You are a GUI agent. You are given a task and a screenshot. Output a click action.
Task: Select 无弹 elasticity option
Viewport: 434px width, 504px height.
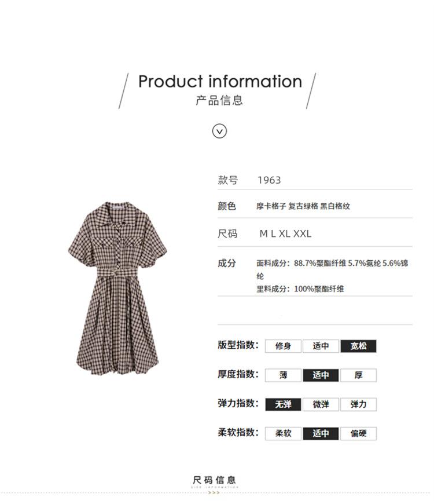(x=283, y=404)
